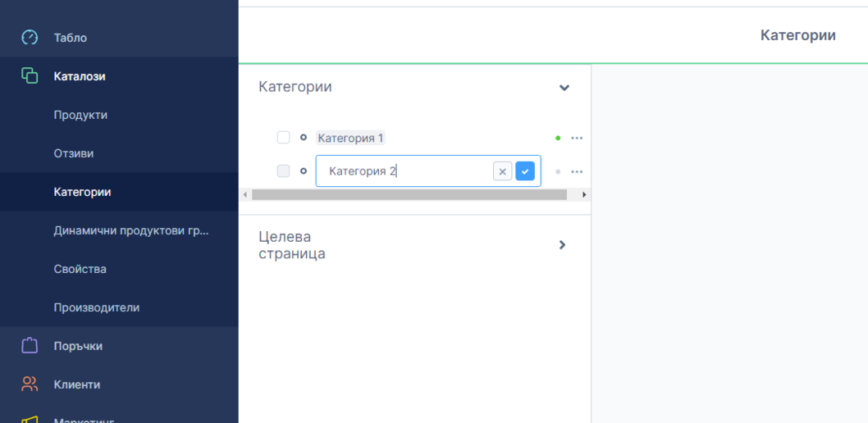868x423 pixels.
Task: Click the Поръчки shopping bag icon
Action: point(30,346)
